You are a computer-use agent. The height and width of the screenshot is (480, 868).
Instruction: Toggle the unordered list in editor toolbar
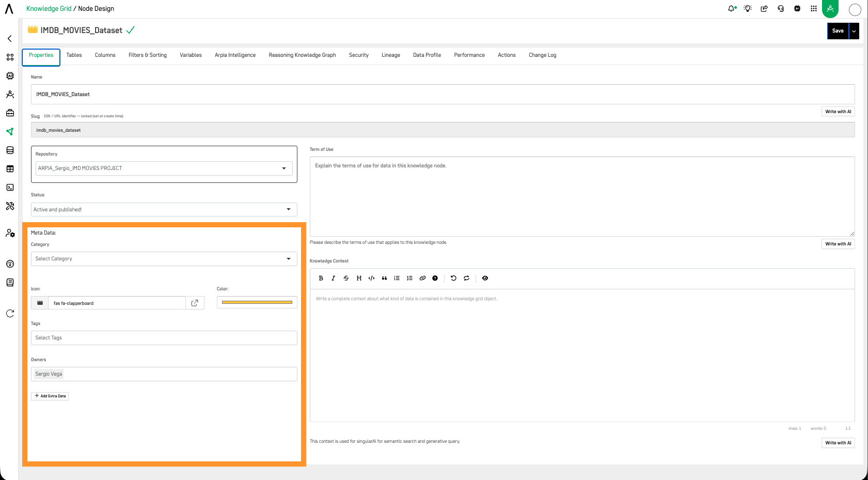[397, 278]
